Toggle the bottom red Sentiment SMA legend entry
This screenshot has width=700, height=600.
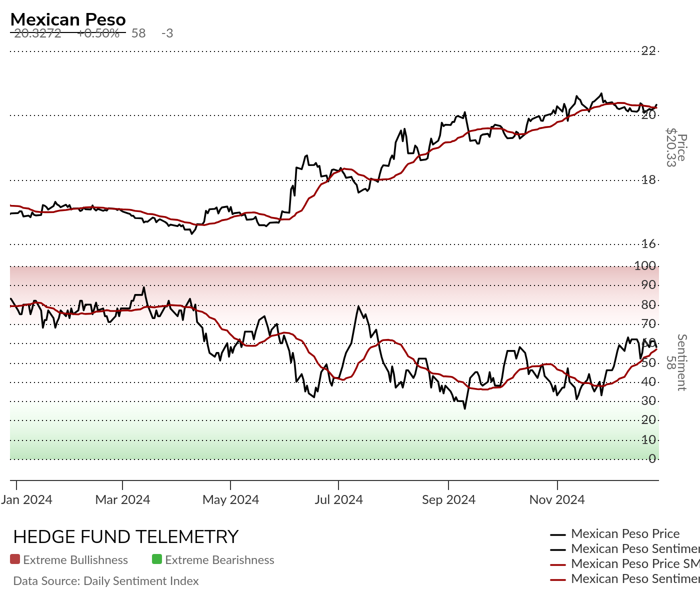coord(625,579)
